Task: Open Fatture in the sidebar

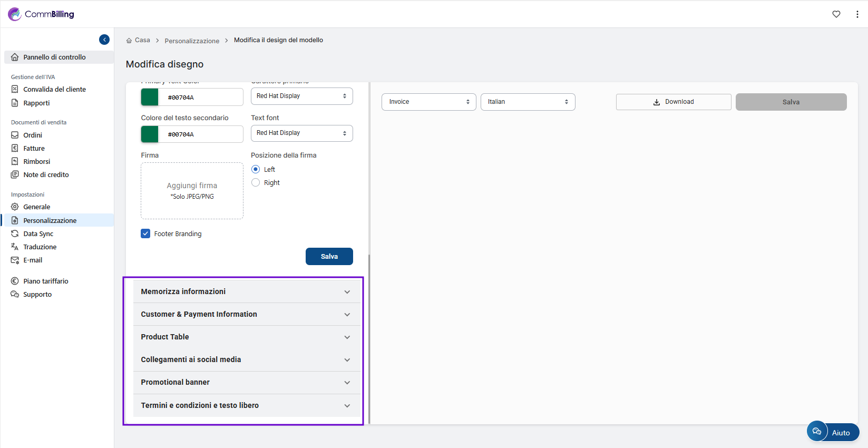Action: pos(34,148)
